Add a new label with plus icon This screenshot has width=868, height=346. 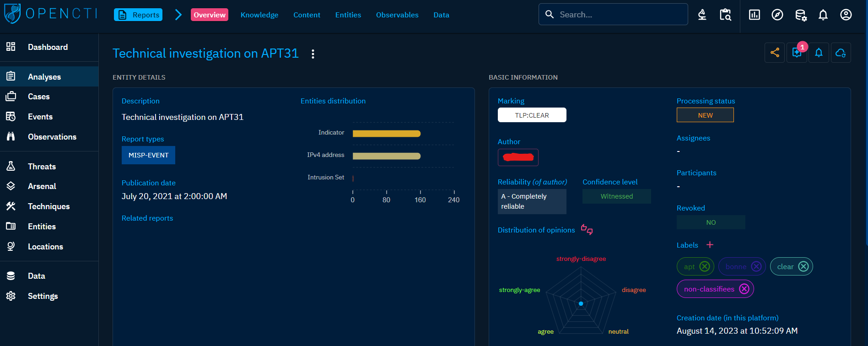point(710,245)
